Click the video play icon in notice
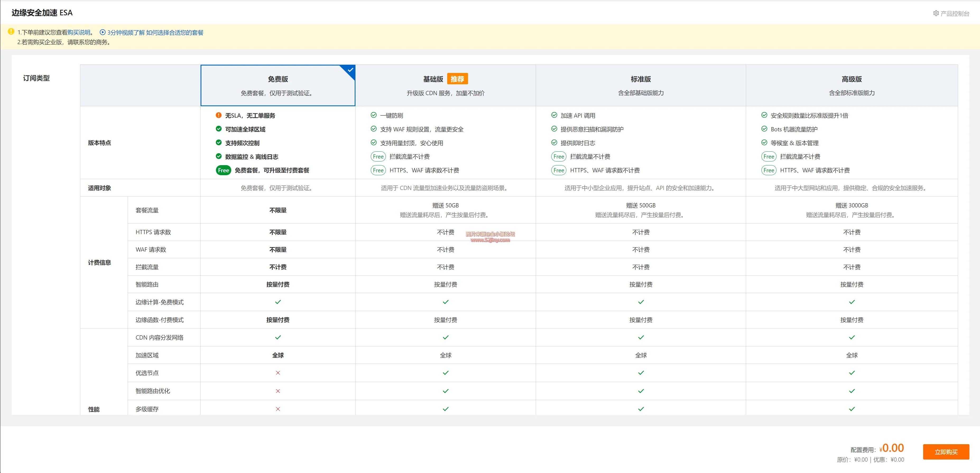Screen dimensions: 980x473 pos(102,32)
